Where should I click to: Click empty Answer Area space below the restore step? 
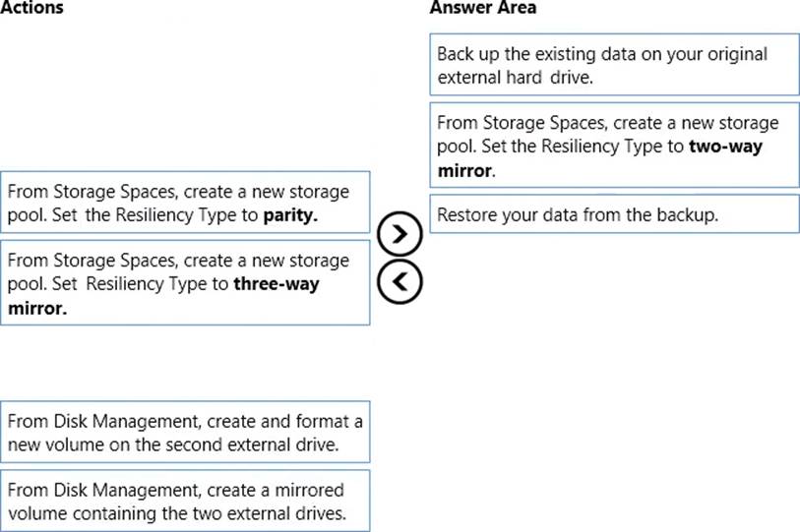pyautogui.click(x=614, y=374)
